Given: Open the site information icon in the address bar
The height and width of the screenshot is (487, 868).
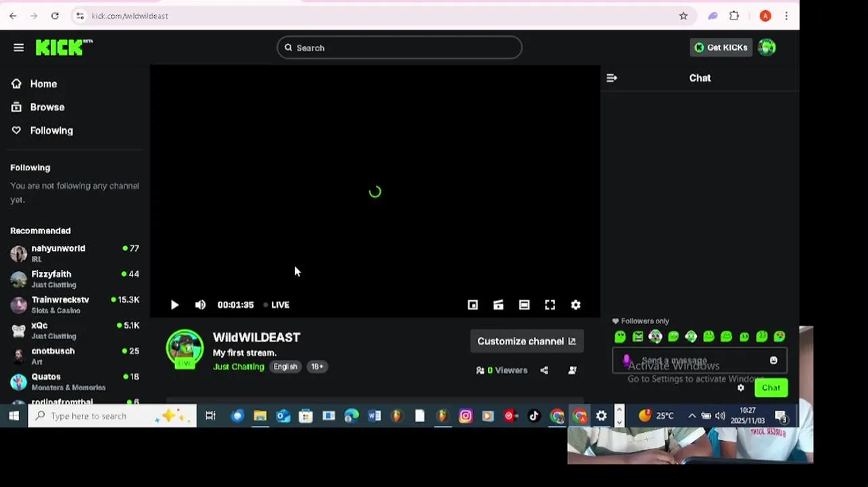Looking at the screenshot, I should tap(80, 16).
